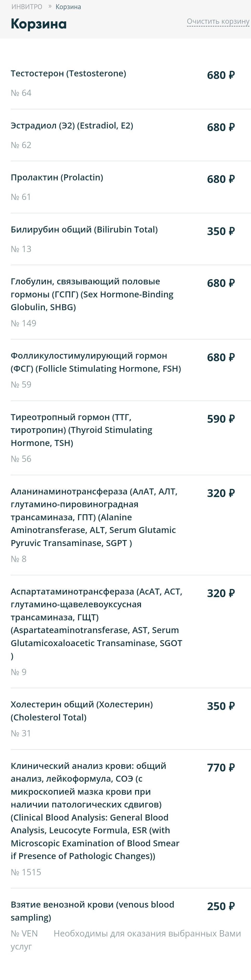Click the ИНВИТРО breadcrumb link

(27, 7)
